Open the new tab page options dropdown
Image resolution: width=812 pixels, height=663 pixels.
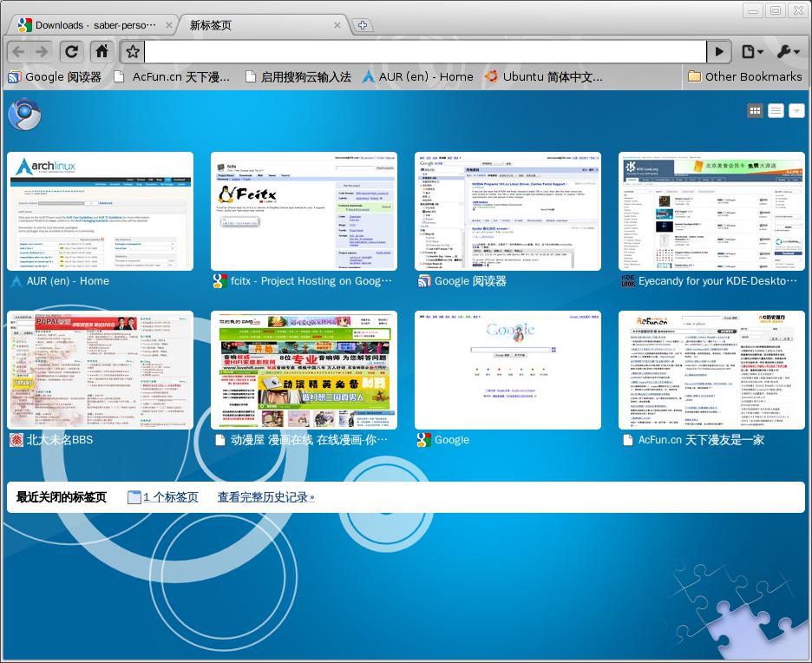click(796, 110)
